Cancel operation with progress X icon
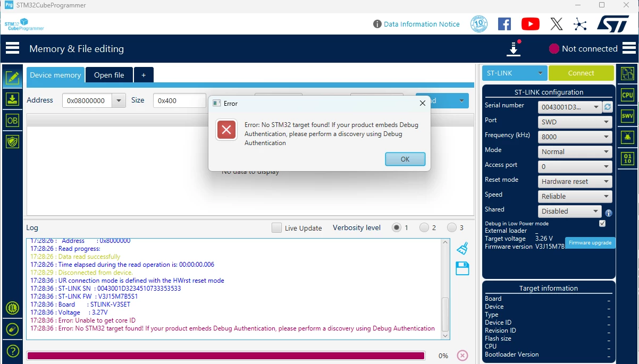The height and width of the screenshot is (364, 639). click(x=463, y=355)
